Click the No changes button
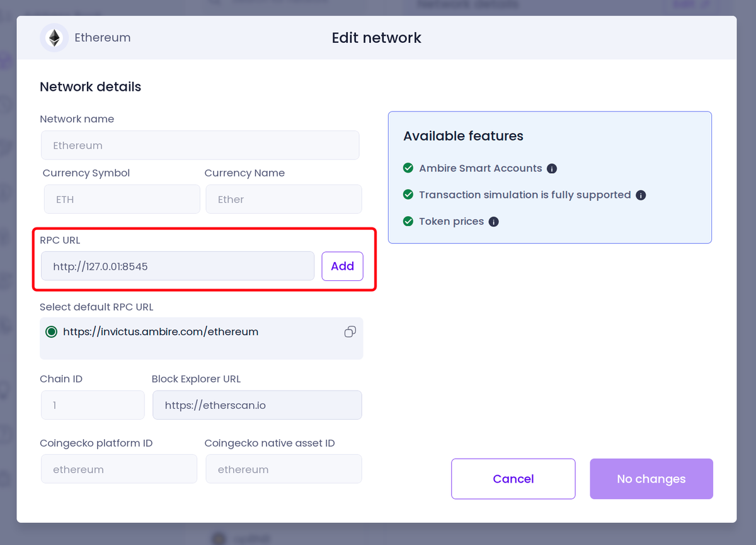The image size is (756, 545). point(651,479)
